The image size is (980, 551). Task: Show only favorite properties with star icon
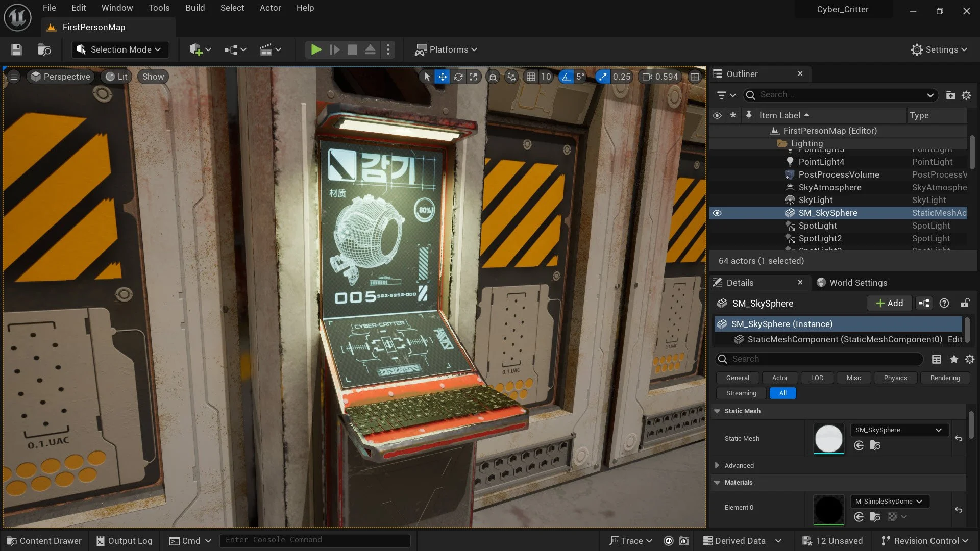953,359
